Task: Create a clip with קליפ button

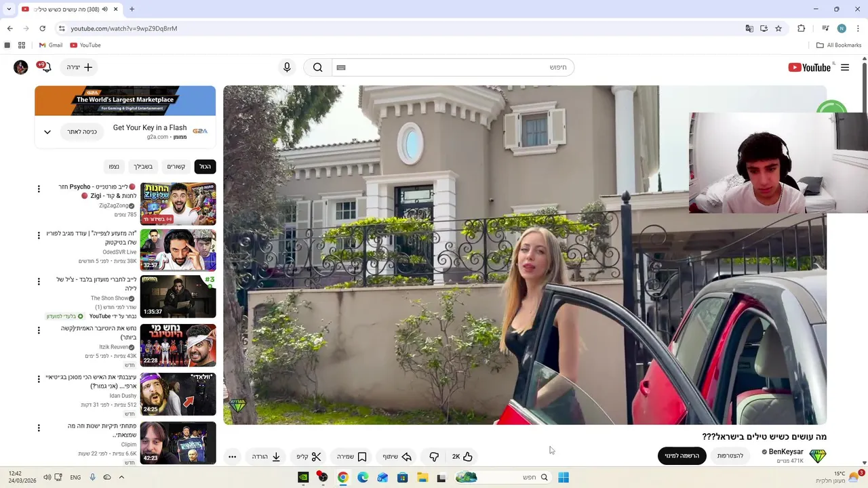Action: coord(309,457)
